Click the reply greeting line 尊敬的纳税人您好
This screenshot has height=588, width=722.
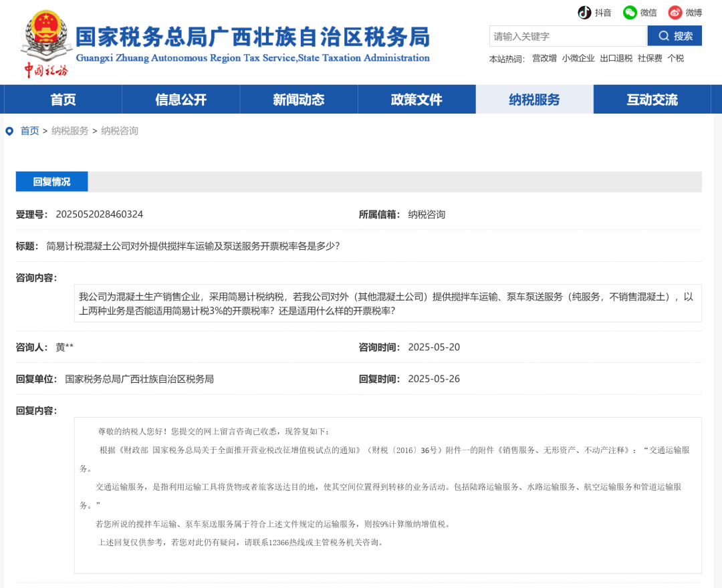click(214, 432)
